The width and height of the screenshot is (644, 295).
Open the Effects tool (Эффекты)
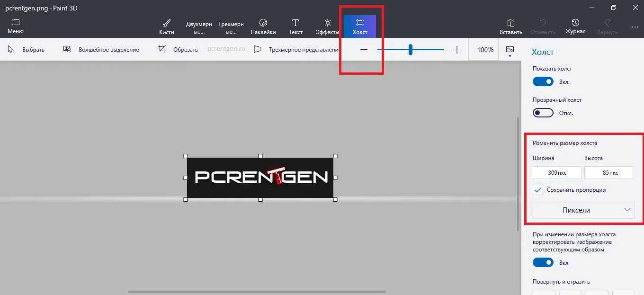(328, 27)
